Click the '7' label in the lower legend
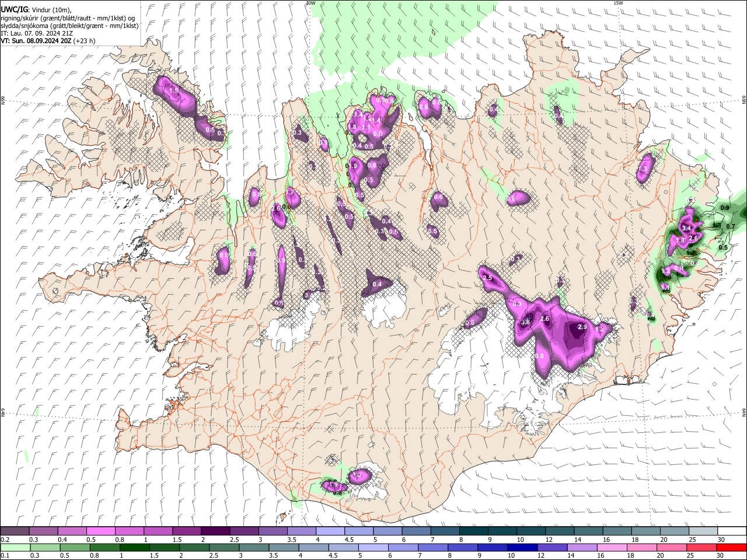The width and height of the screenshot is (747, 560). 421,555
